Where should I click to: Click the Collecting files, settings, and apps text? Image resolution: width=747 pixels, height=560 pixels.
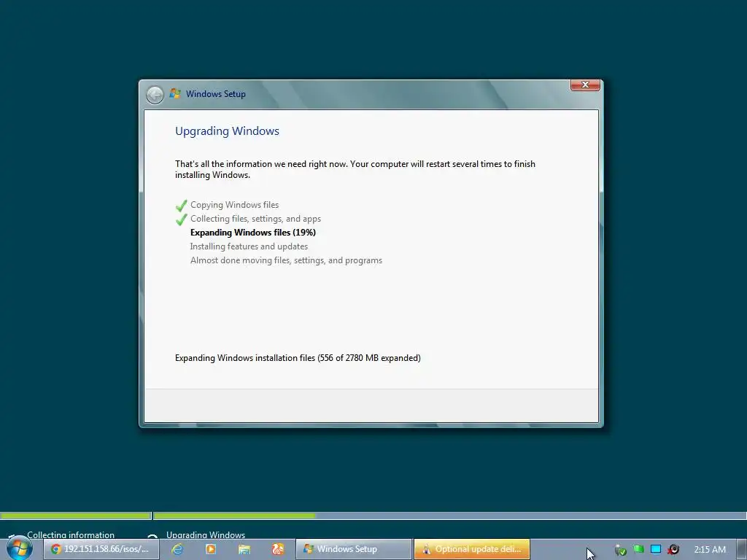click(255, 219)
